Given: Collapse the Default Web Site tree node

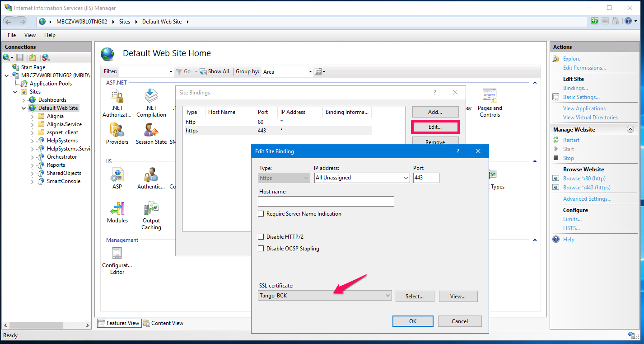Looking at the screenshot, I should click(24, 108).
